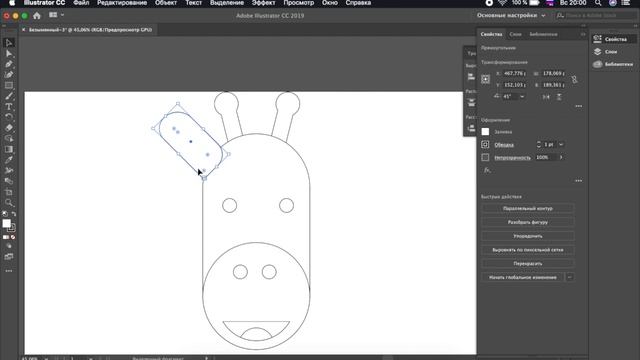Select the Eraser tool

click(9, 128)
